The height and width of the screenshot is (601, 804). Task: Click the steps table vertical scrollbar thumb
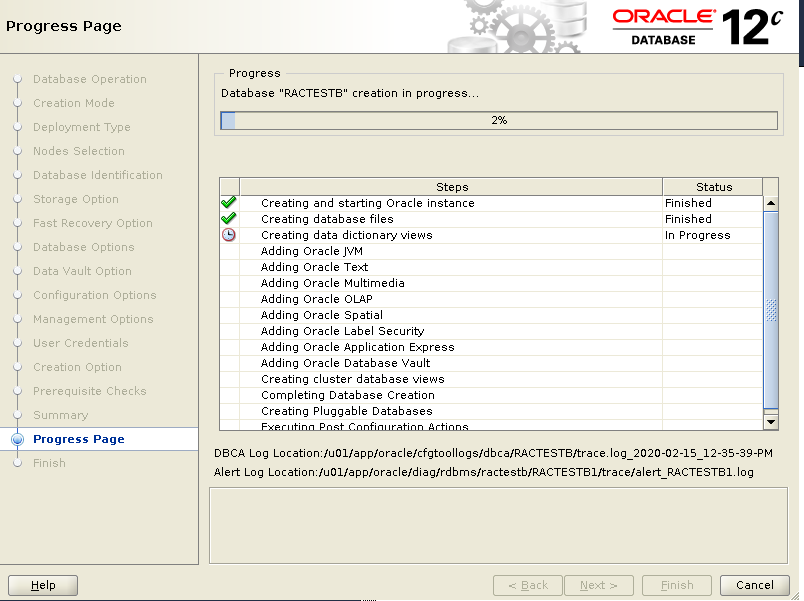770,310
